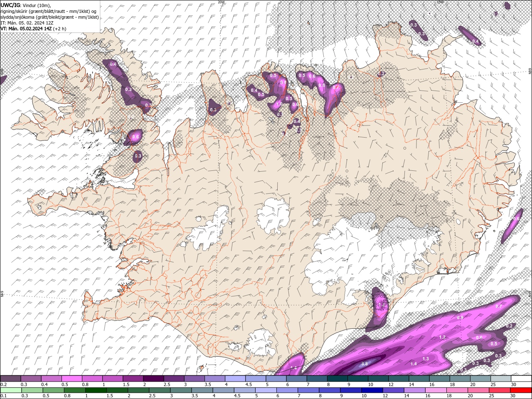Click the 3.8 precipitation peak value offshore south

pos(365,364)
